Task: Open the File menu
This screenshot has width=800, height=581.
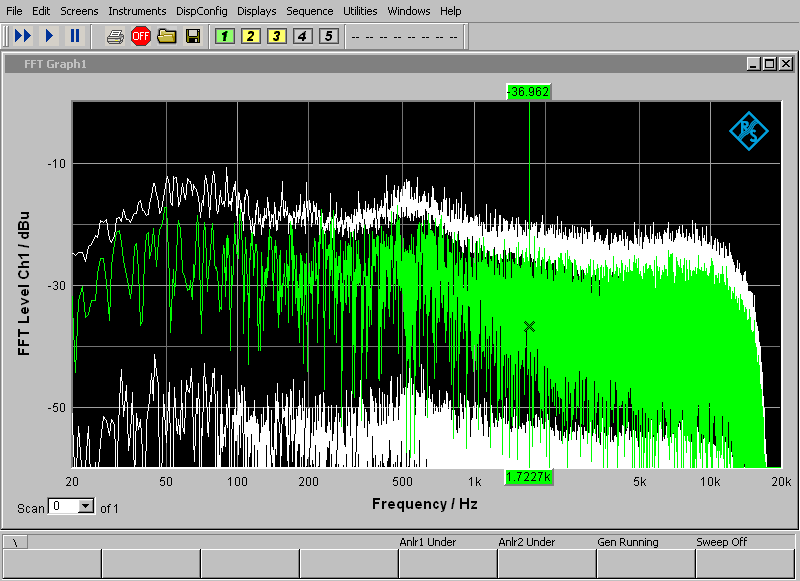Action: 14,11
